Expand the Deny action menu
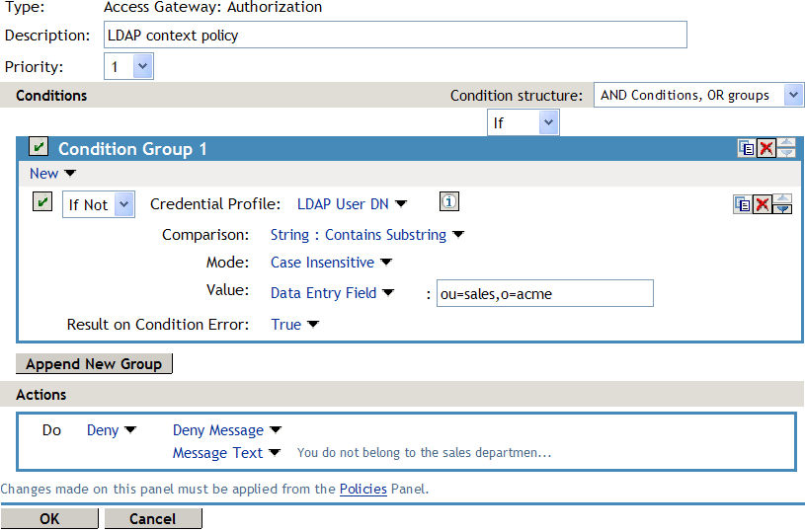Screen dimensions: 805x532 click(112, 430)
